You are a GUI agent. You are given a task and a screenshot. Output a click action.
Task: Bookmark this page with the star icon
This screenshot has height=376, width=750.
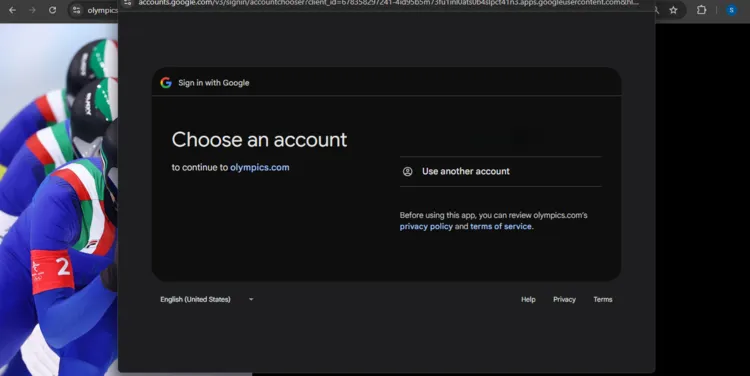coord(673,10)
